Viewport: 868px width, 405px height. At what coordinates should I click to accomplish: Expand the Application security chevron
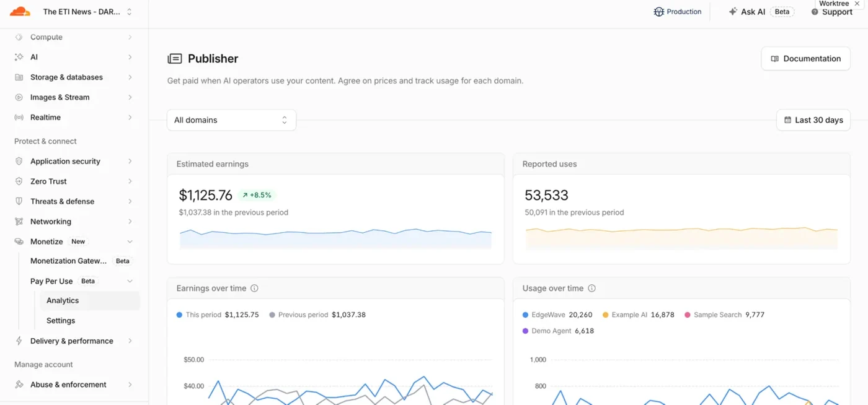[x=130, y=161]
